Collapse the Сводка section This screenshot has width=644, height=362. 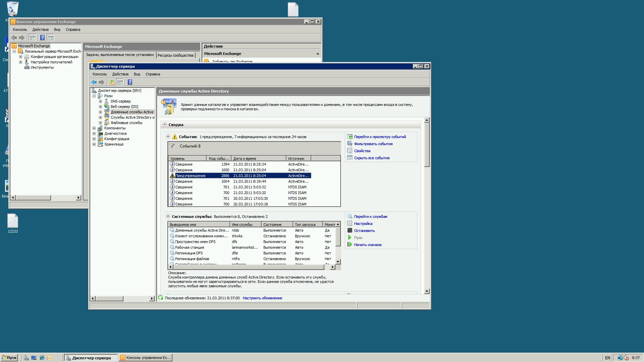pyautogui.click(x=165, y=124)
